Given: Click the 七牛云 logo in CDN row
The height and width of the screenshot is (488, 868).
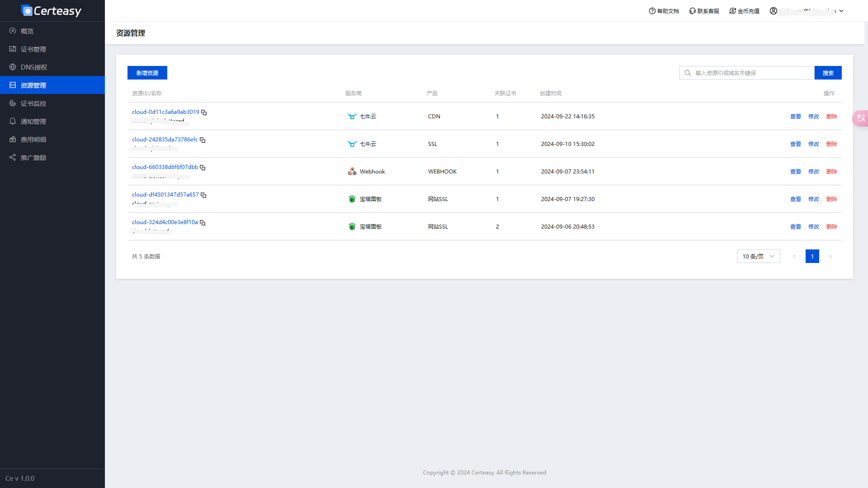Looking at the screenshot, I should coord(352,116).
